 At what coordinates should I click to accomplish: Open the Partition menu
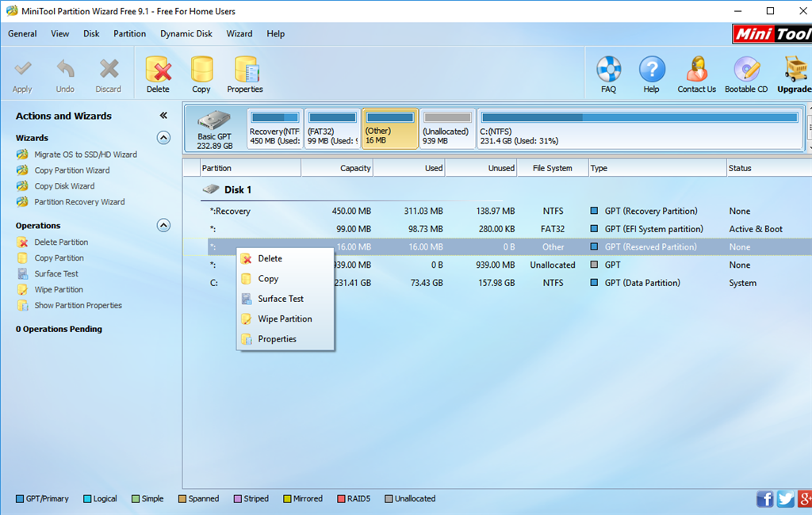(129, 33)
